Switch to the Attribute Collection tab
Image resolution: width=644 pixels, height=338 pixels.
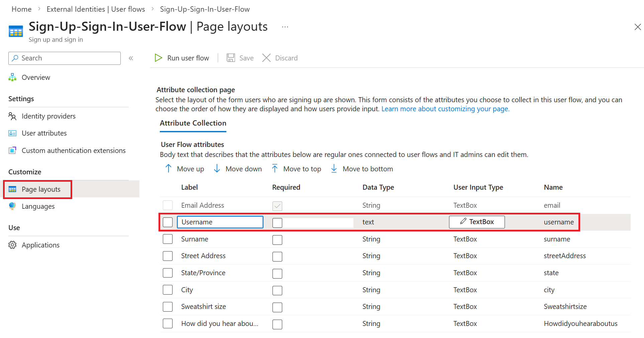(x=193, y=123)
